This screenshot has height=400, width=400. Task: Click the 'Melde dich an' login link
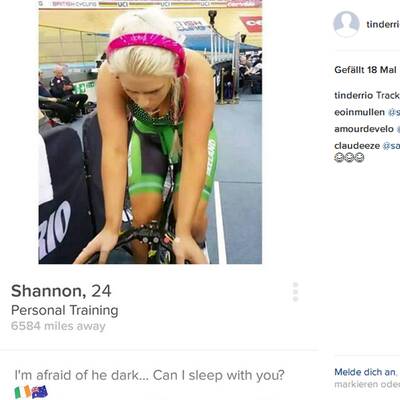[365, 372]
